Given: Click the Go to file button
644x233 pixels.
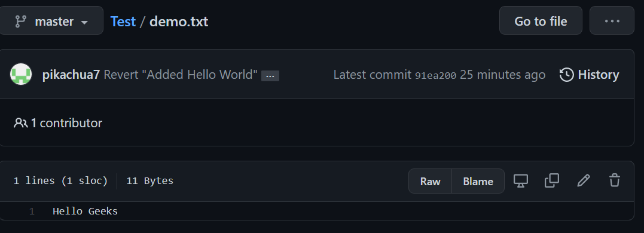Looking at the screenshot, I should coord(541,20).
